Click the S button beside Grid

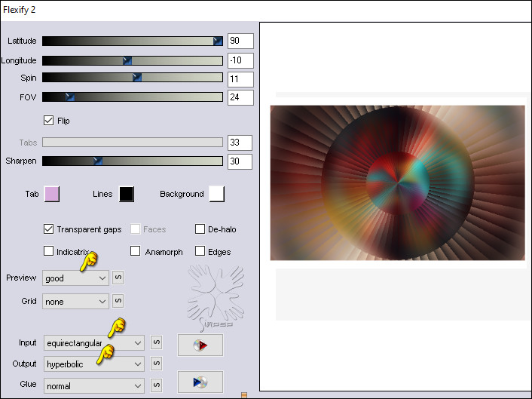[x=118, y=302]
